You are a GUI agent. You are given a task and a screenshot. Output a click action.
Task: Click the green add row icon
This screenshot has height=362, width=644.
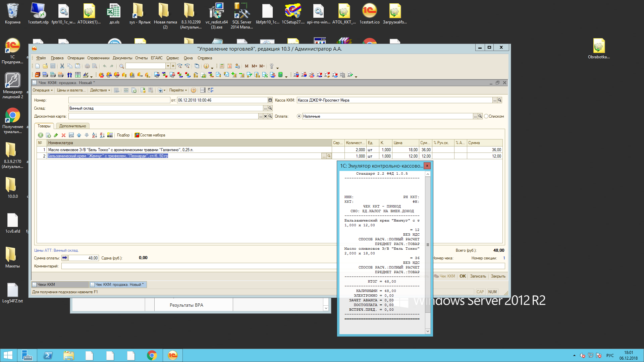(x=41, y=135)
